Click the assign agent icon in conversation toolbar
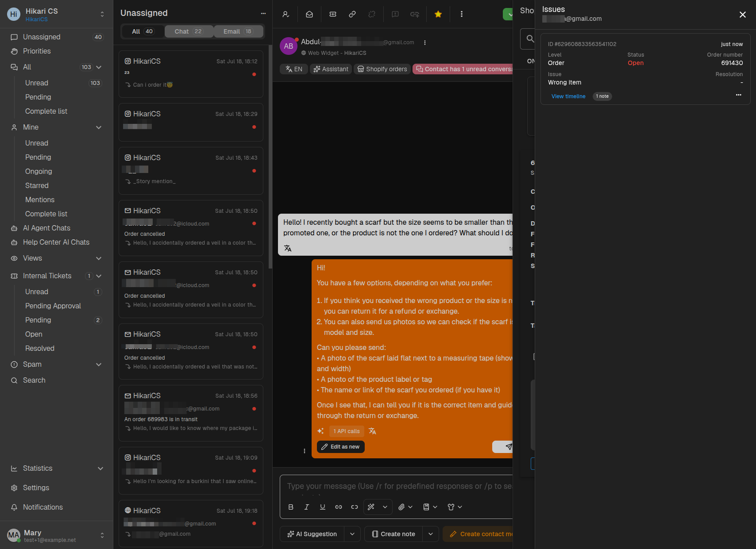The image size is (756, 549). coord(286,14)
